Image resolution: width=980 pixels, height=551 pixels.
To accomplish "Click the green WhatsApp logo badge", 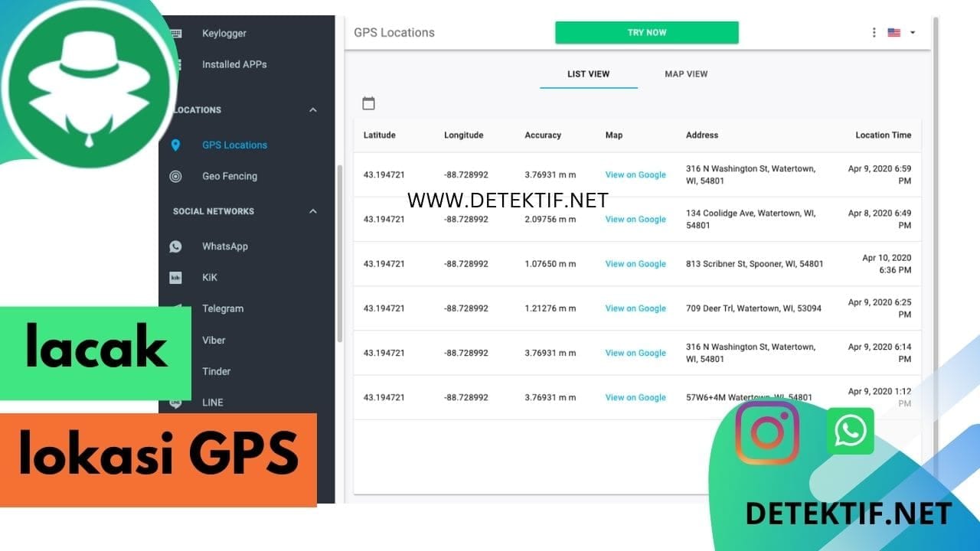I will point(850,431).
